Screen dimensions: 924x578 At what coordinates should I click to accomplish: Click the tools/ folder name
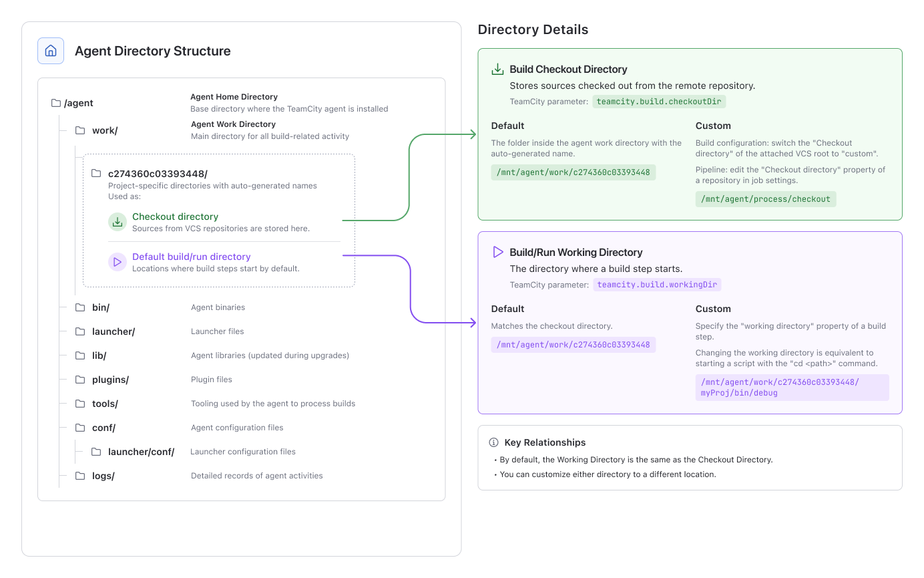coord(105,404)
